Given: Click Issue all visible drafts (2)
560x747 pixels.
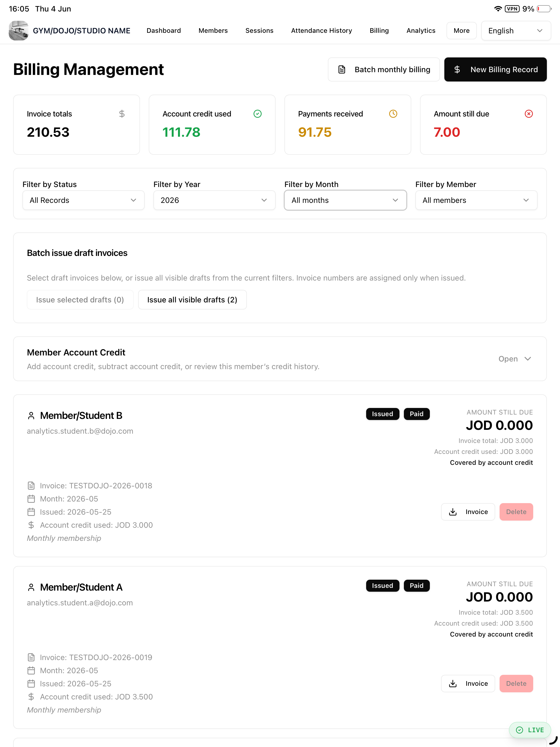Looking at the screenshot, I should pyautogui.click(x=192, y=300).
